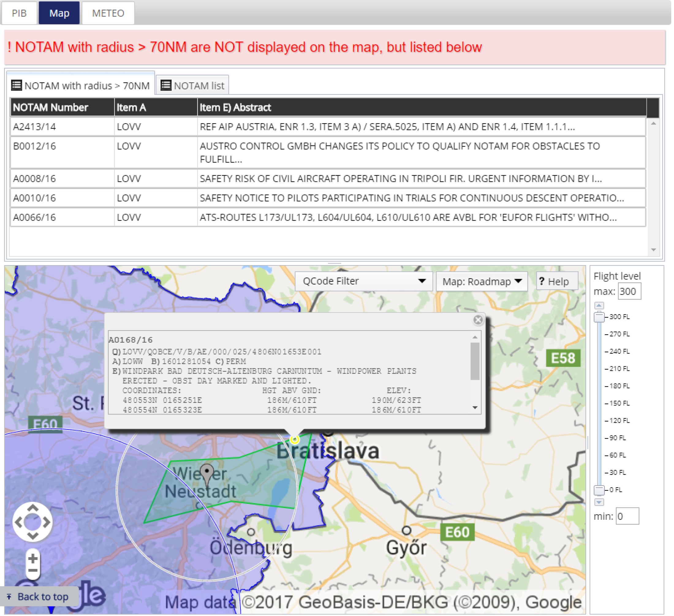Click the Győr city label on map
This screenshot has width=674, height=616.
(406, 548)
